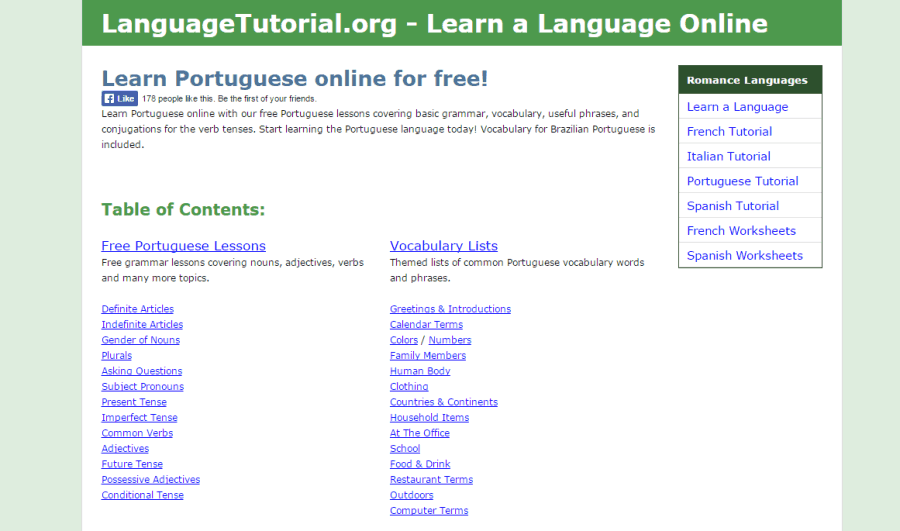Open the Indefinite Articles lesson
This screenshot has width=900, height=531.
142,324
